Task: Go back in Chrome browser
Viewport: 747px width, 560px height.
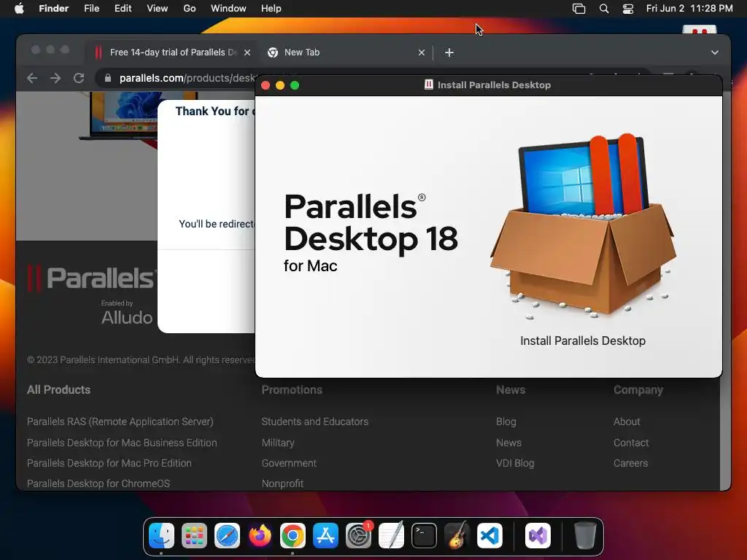Action: coord(32,78)
